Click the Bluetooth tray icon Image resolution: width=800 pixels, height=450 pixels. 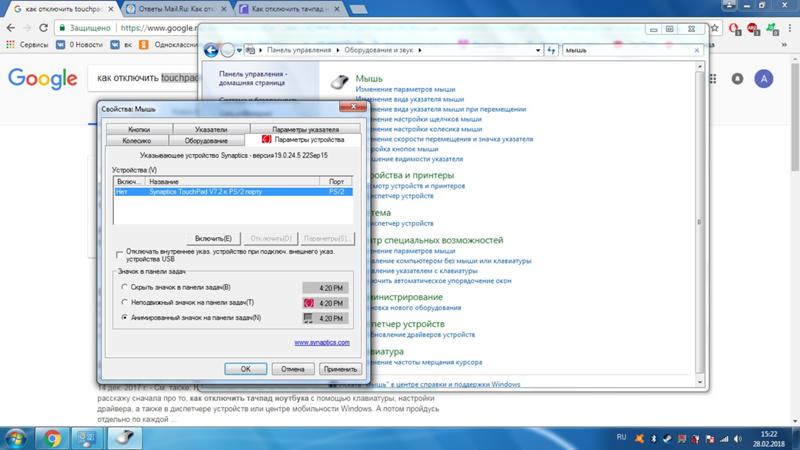coord(653,438)
